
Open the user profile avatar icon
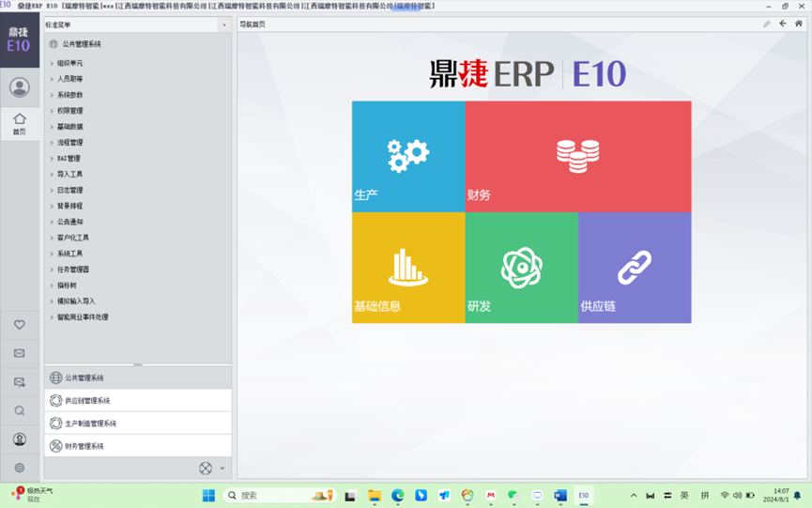19,87
